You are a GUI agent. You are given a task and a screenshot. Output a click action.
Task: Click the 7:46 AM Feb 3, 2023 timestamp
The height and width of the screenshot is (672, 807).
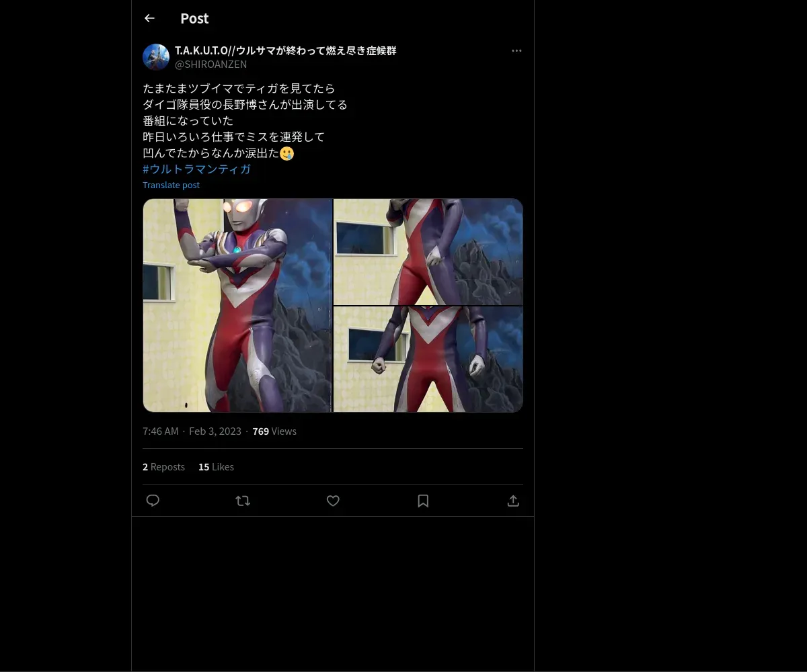click(x=192, y=431)
